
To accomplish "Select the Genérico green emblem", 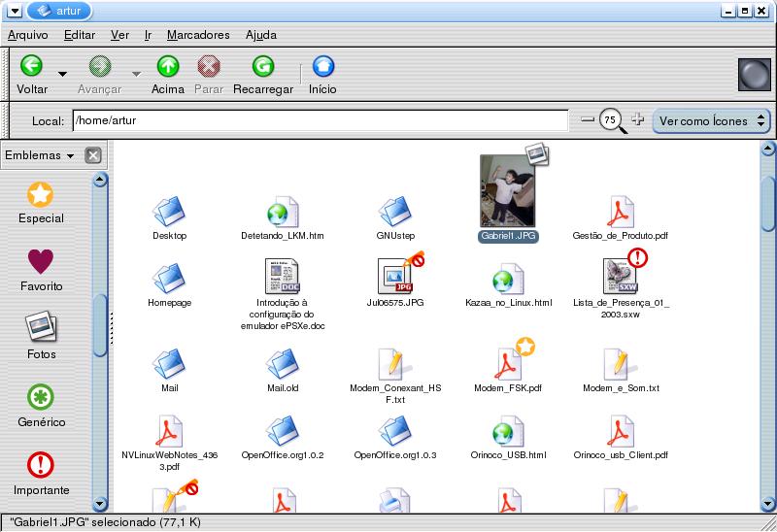I will [41, 397].
